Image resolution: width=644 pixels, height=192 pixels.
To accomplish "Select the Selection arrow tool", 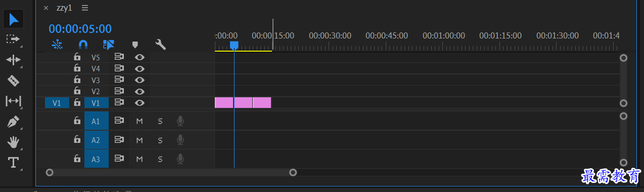I will 14,19.
